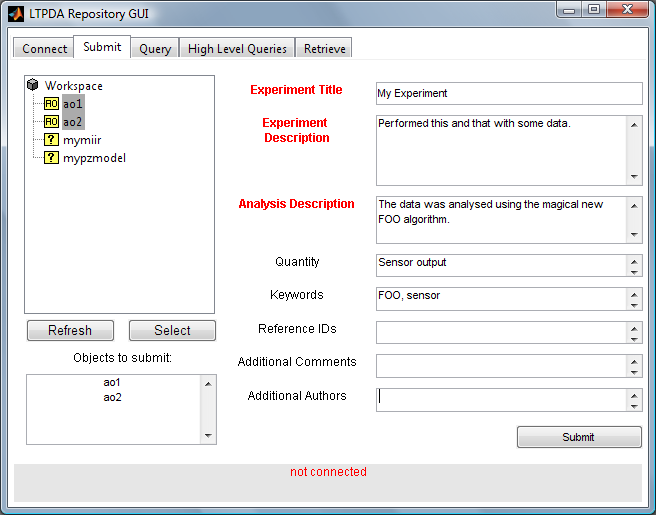Viewport: 656px width, 515px height.
Task: Select ao2 in Objects to submit list
Action: pyautogui.click(x=112, y=397)
